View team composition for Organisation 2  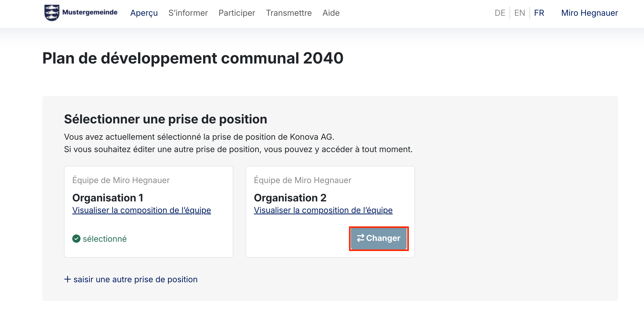click(323, 210)
